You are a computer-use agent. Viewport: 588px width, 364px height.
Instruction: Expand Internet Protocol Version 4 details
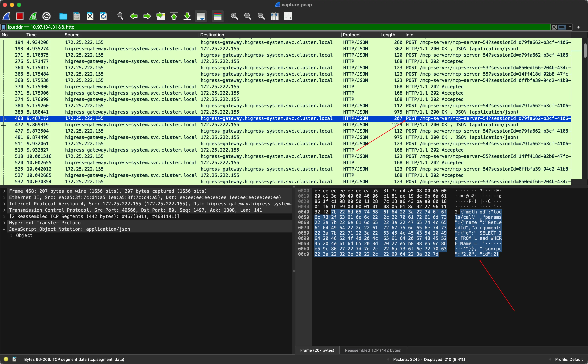(x=4, y=204)
